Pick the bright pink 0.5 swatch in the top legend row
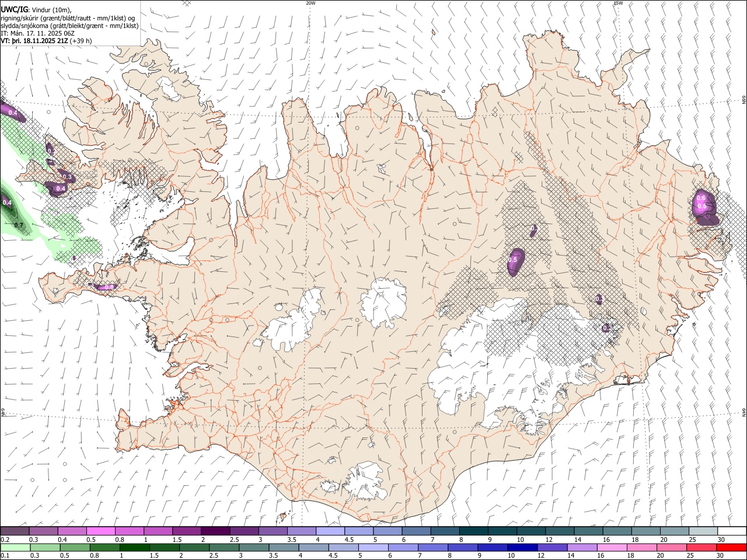Screen dimensions: 747x560 pyautogui.click(x=101, y=531)
